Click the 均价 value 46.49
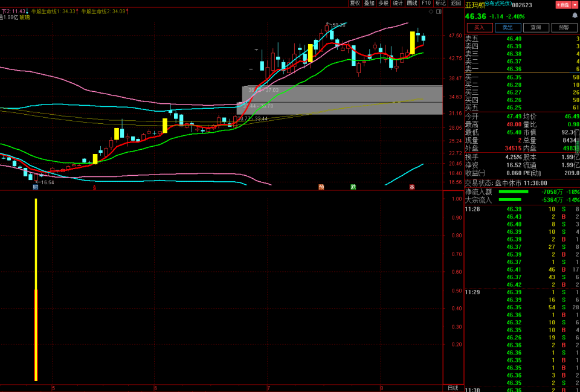 point(572,117)
